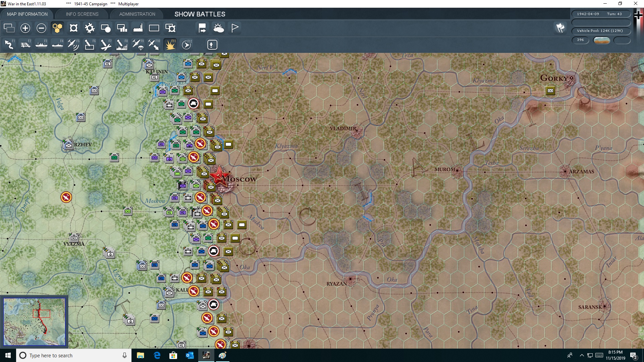This screenshot has height=362, width=644.
Task: Select the unit counter at Rzhev
Action: [68, 145]
